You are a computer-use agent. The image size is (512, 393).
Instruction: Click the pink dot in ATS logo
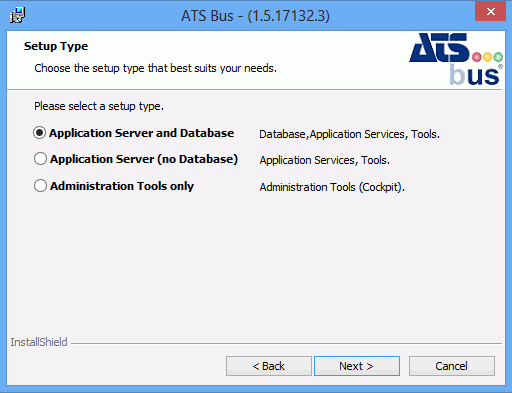477,57
